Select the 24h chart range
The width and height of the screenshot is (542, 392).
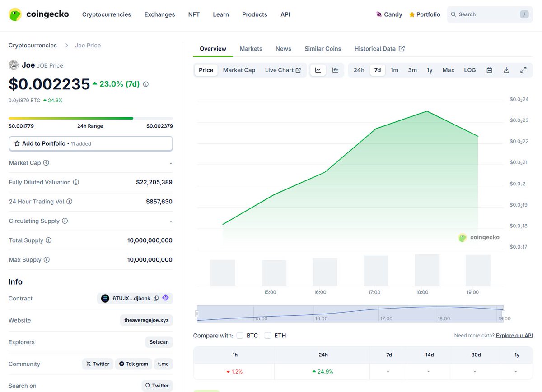click(359, 70)
